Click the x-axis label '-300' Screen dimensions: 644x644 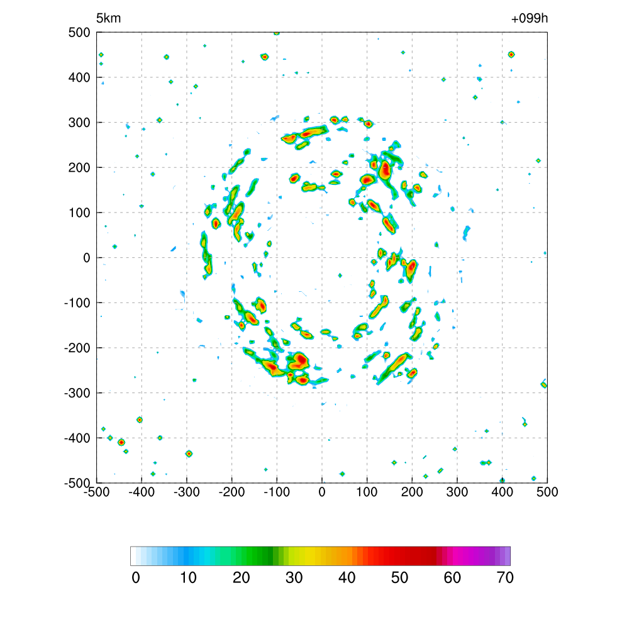click(187, 492)
